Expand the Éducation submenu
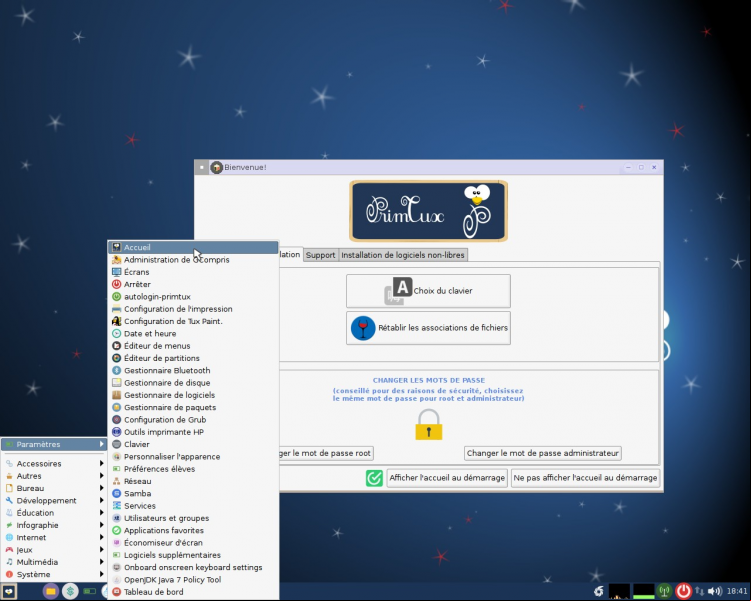This screenshot has width=751, height=601. click(x=54, y=513)
